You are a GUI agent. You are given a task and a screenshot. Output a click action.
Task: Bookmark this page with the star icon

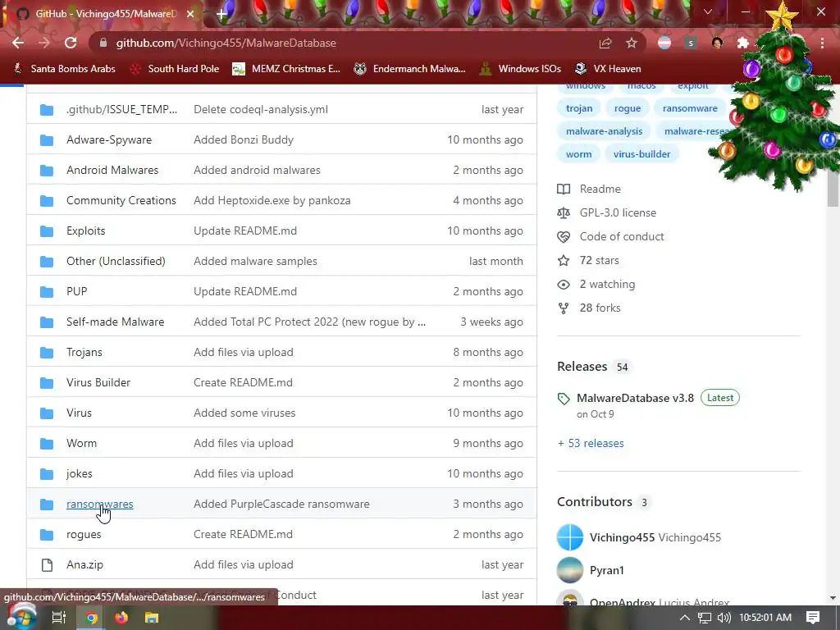click(x=632, y=43)
